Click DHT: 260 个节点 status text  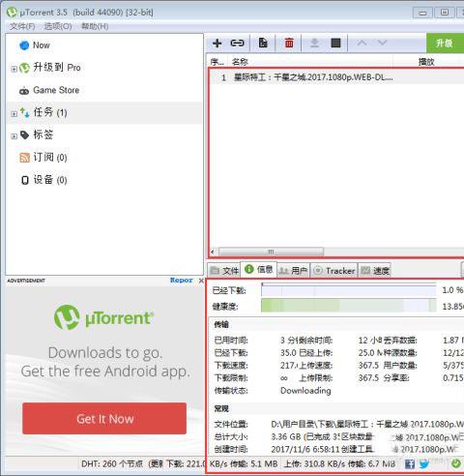click(x=112, y=464)
